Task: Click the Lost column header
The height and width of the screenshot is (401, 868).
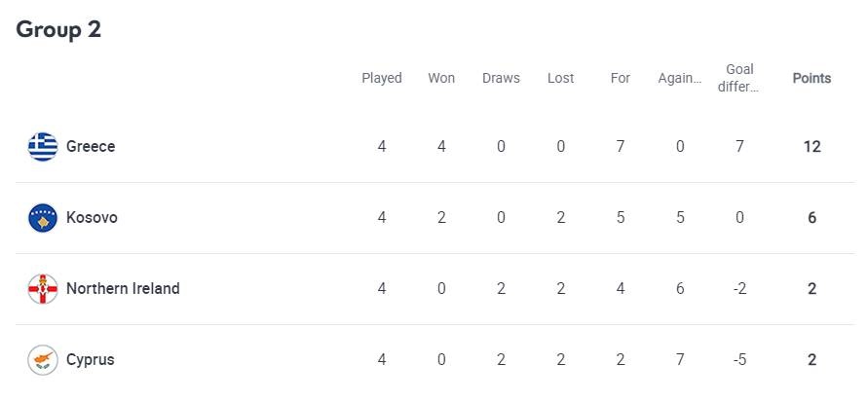Action: (x=561, y=79)
